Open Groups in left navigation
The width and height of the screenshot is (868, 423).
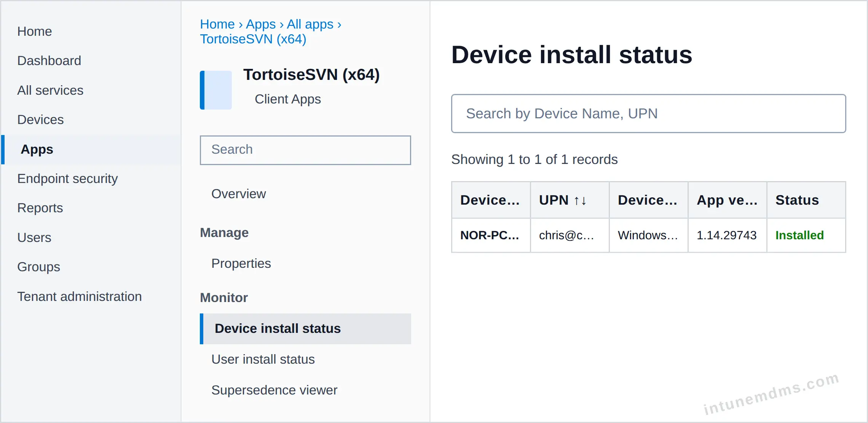pos(38,267)
